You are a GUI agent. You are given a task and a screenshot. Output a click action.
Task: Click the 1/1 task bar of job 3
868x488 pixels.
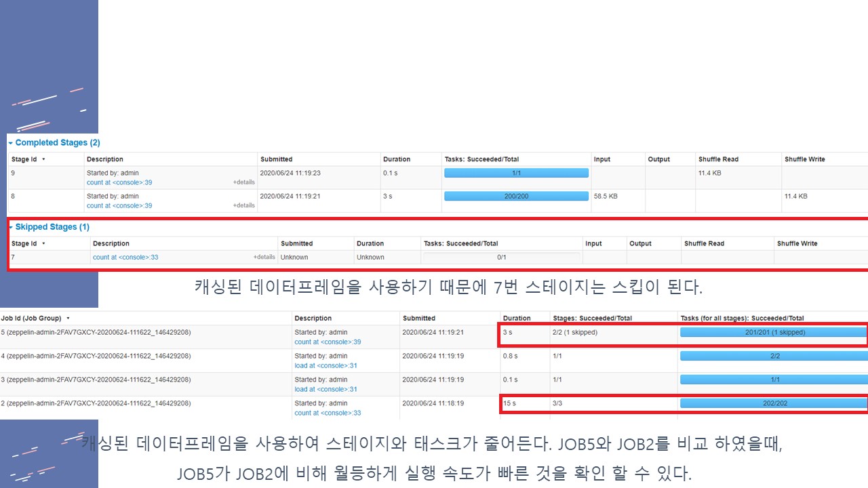click(x=774, y=380)
